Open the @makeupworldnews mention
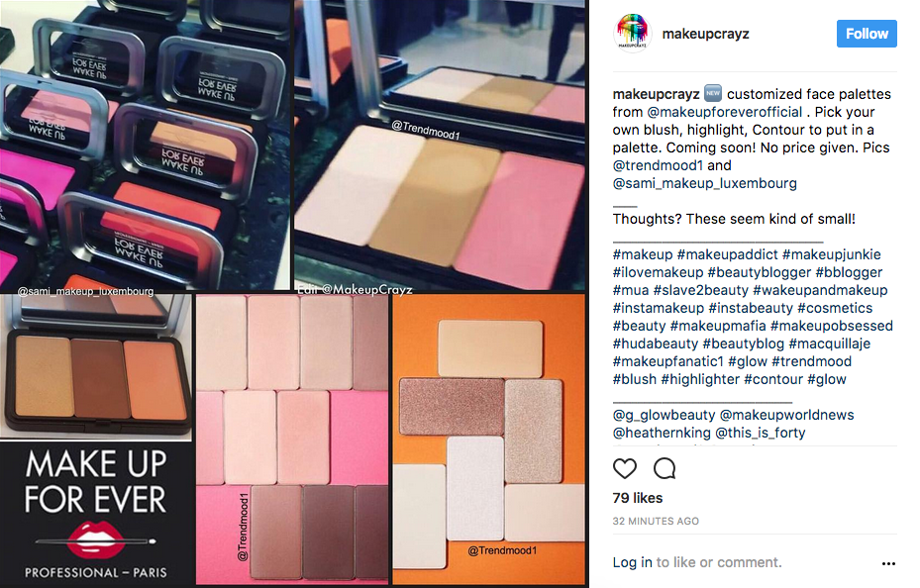 tap(786, 415)
